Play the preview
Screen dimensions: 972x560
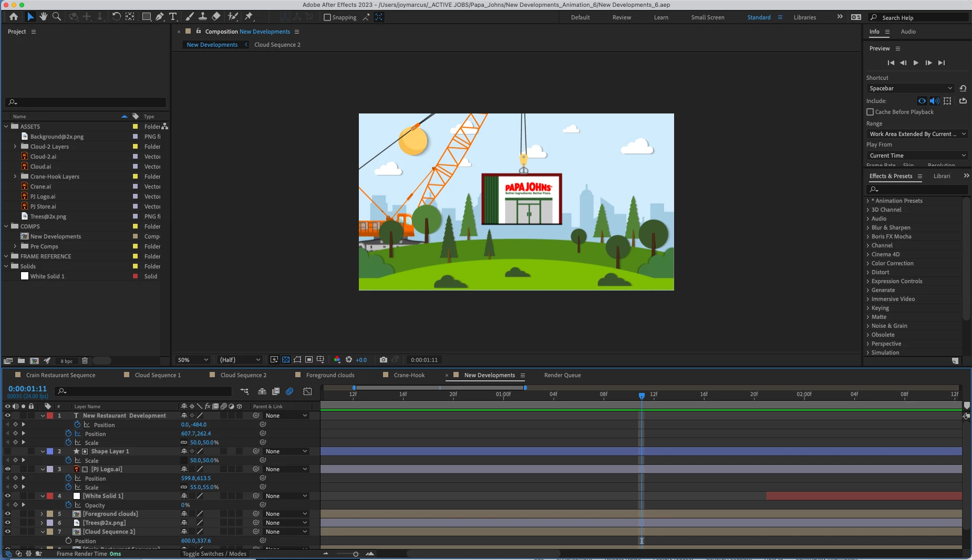916,63
